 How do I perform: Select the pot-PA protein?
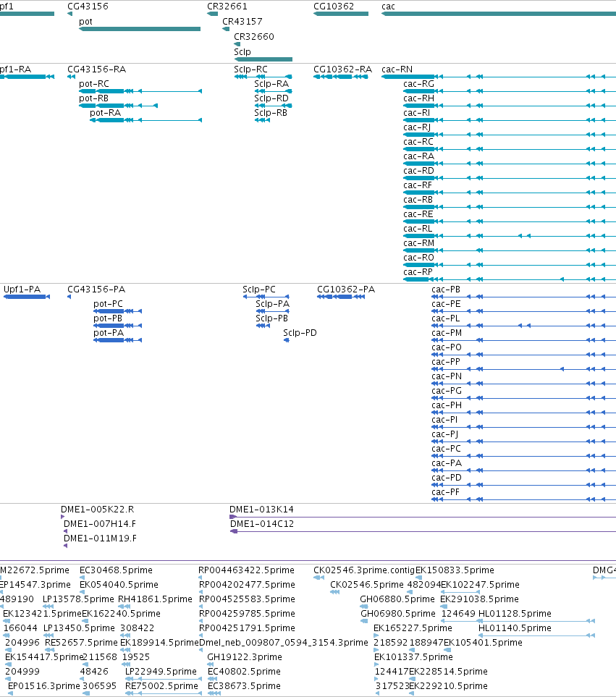[x=118, y=340]
